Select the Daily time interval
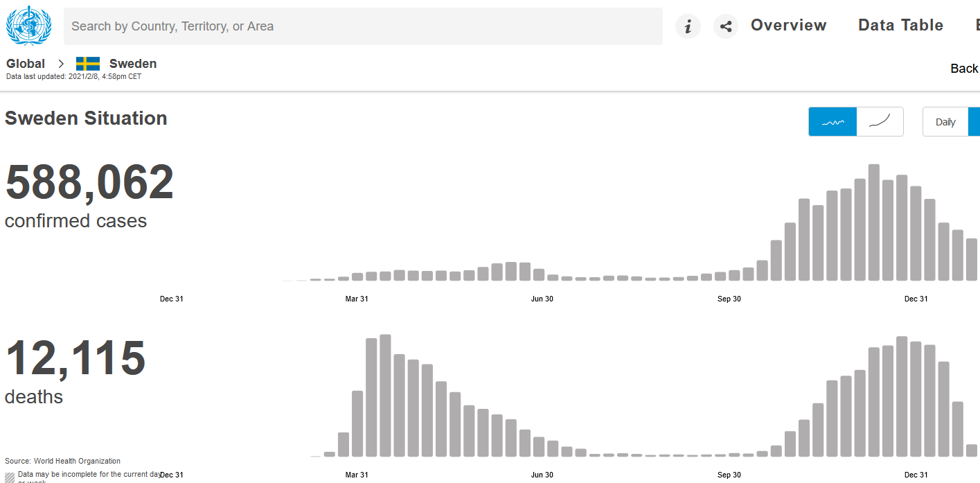This screenshot has width=980, height=483. [945, 122]
